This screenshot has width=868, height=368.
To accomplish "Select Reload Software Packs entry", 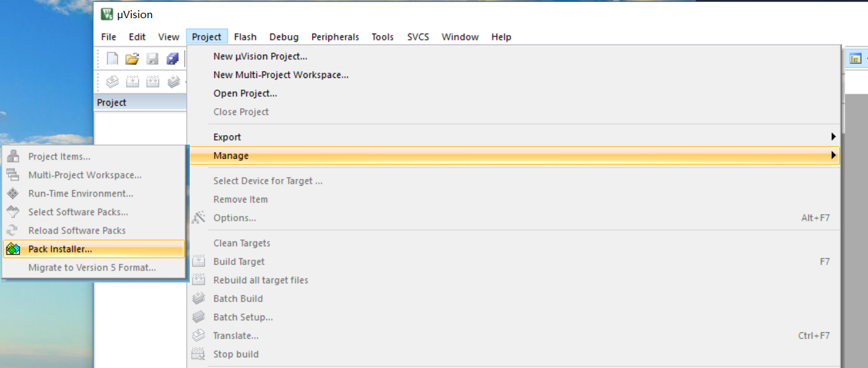I will [x=94, y=231].
